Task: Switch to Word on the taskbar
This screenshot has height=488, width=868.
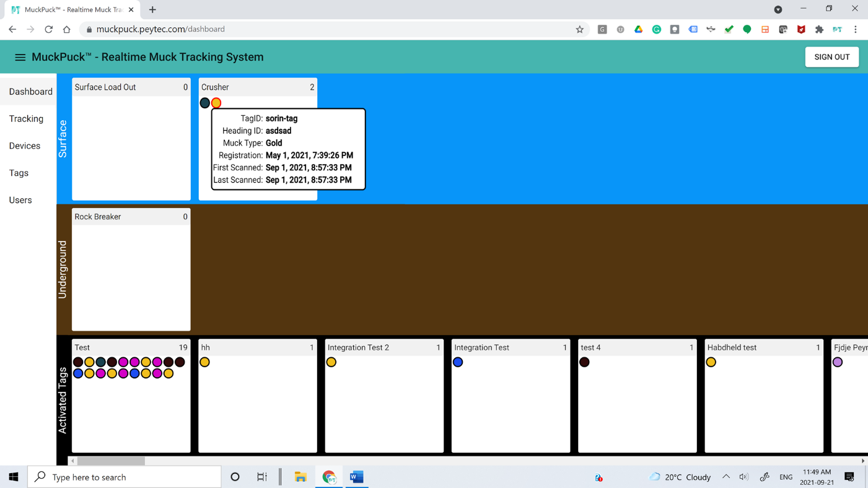Action: 356,477
